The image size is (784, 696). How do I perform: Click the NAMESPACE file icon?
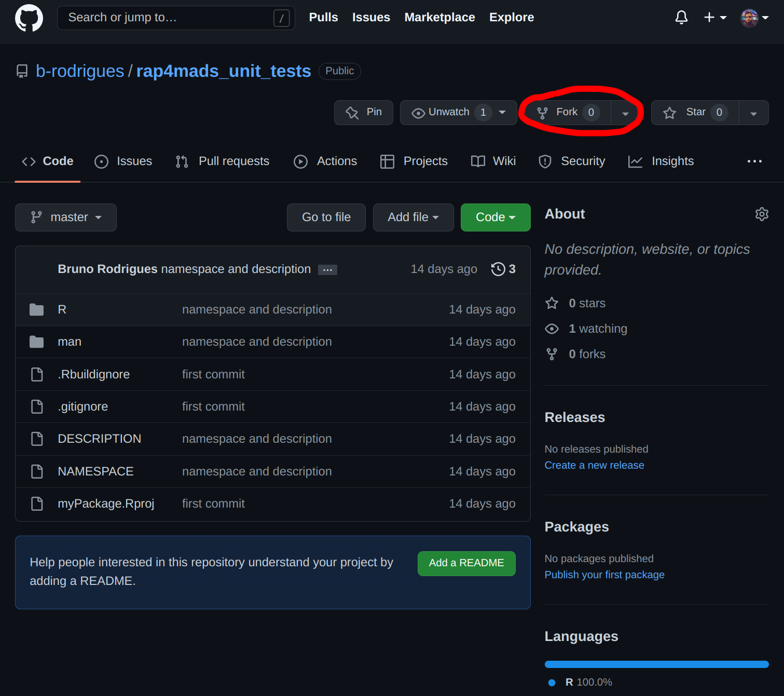pos(37,471)
